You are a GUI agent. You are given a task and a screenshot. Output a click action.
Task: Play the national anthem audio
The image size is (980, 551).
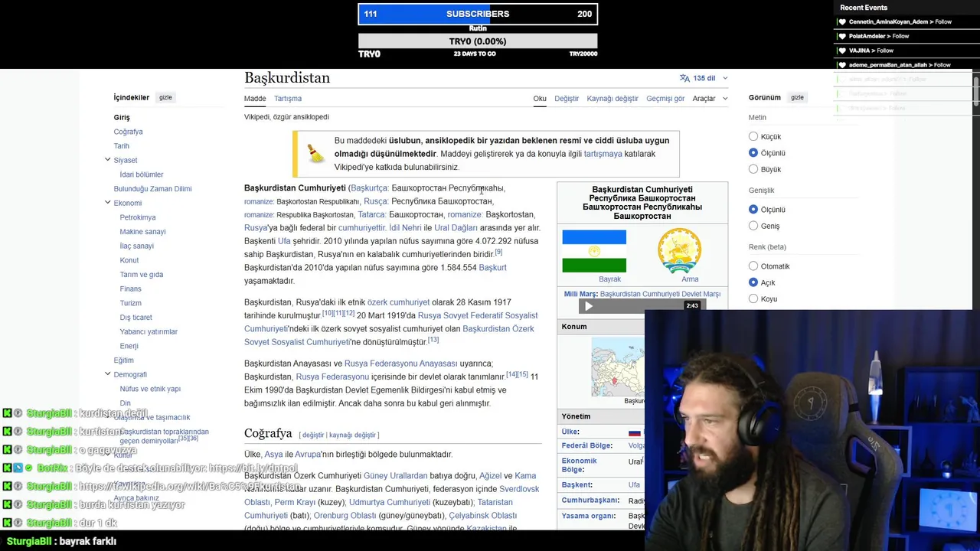[x=588, y=306]
